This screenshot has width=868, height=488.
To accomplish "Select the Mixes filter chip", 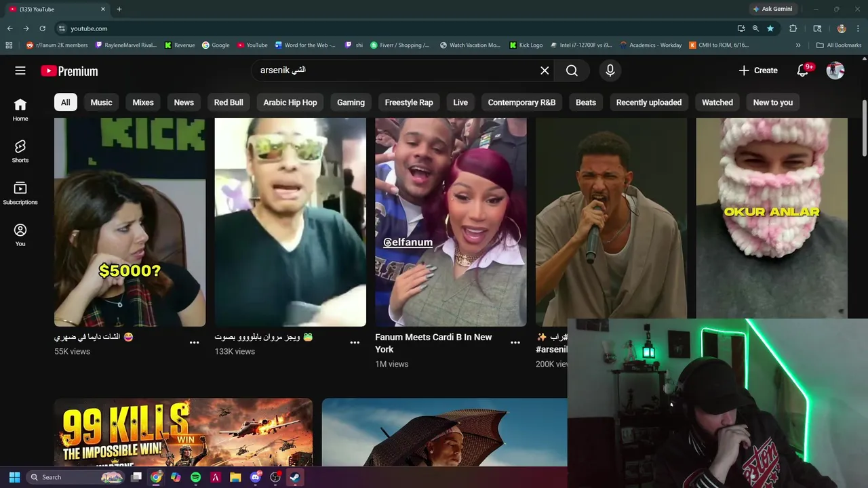I will click(143, 102).
